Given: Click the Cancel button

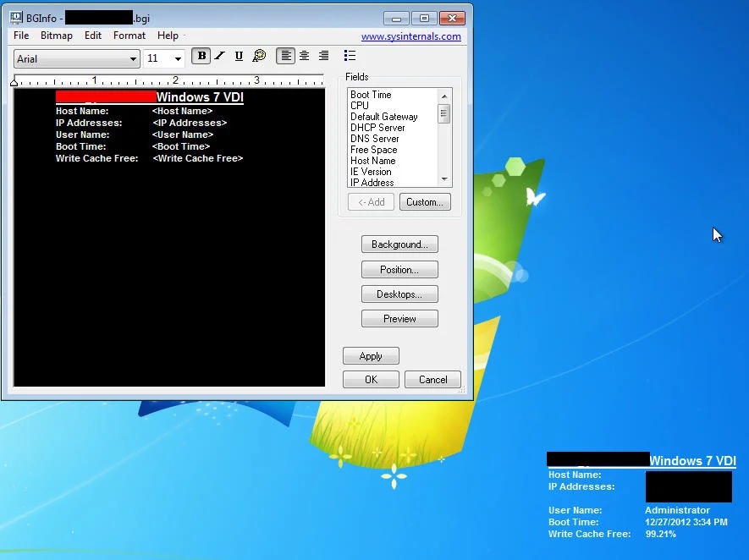Looking at the screenshot, I should (x=432, y=380).
